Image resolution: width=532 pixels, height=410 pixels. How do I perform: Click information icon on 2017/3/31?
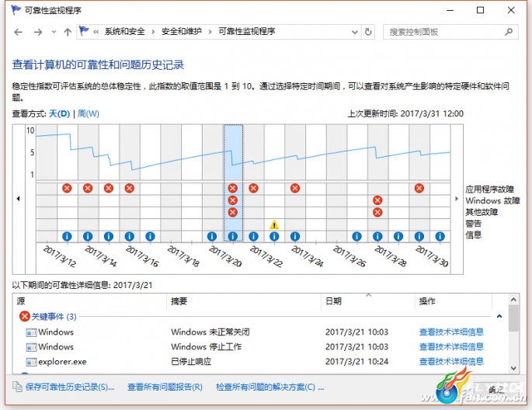click(x=440, y=236)
